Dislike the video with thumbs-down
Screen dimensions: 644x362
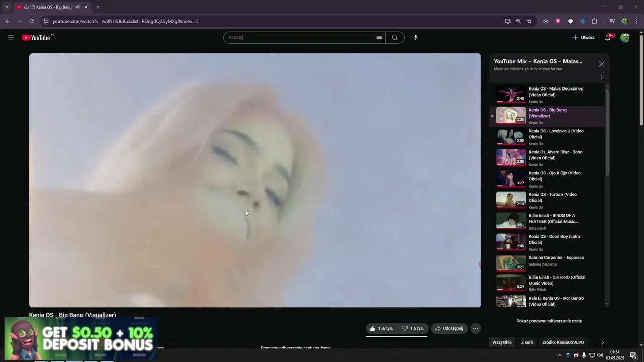tap(413, 328)
